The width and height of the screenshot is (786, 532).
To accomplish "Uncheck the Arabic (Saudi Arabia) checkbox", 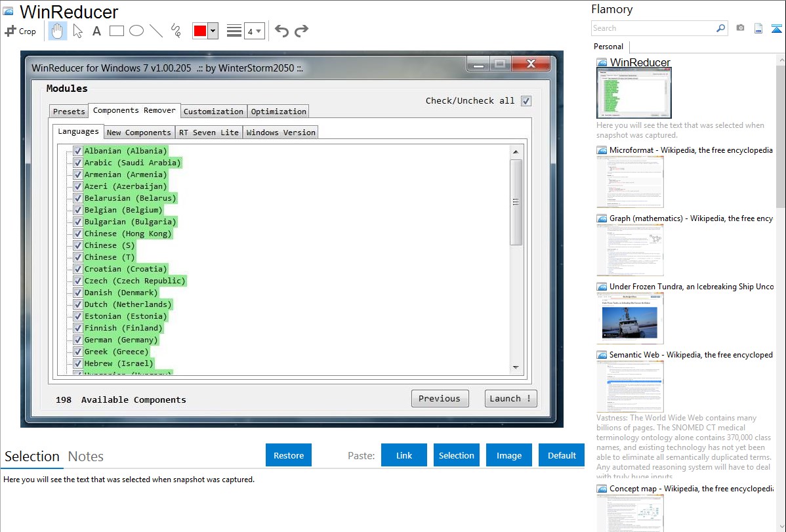I will (77, 163).
